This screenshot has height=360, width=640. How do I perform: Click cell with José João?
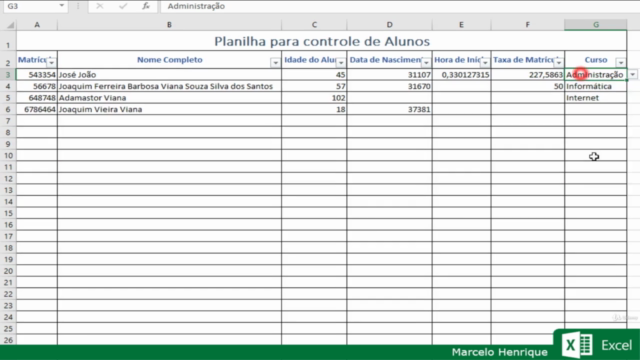[169, 75]
